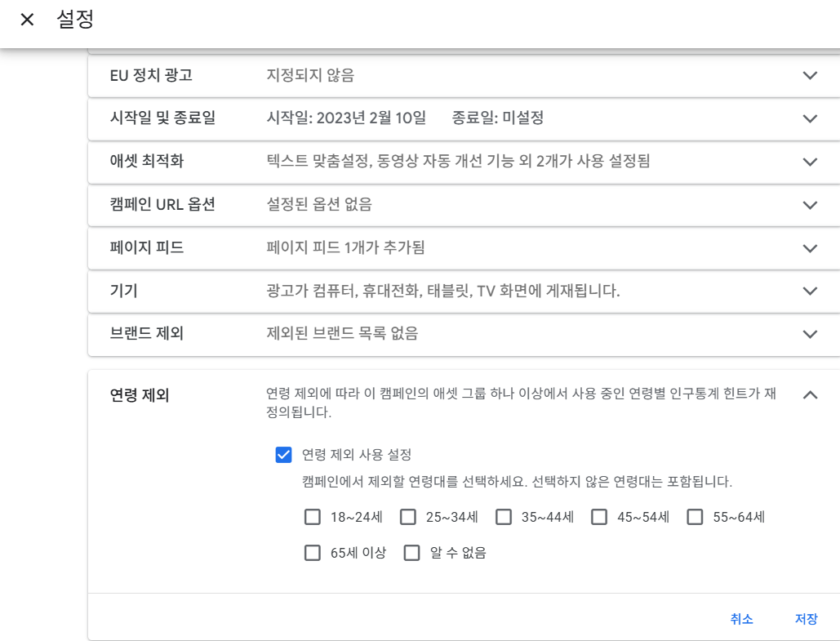840x641 pixels.
Task: Collapse the 연령 제외 section
Action: point(810,395)
